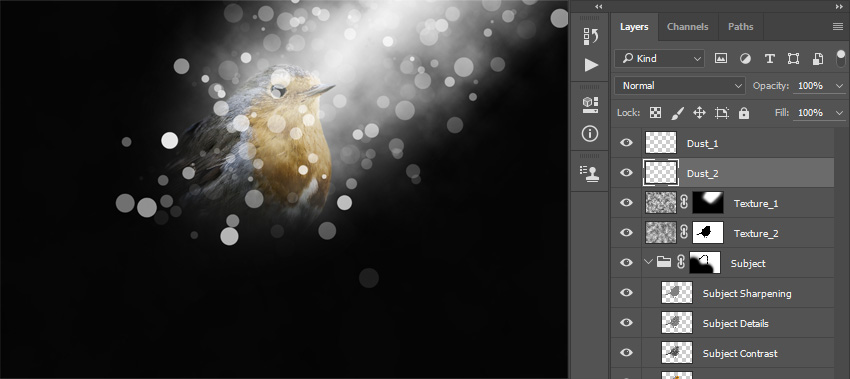Select the Subject Contrast layer name

pos(740,354)
